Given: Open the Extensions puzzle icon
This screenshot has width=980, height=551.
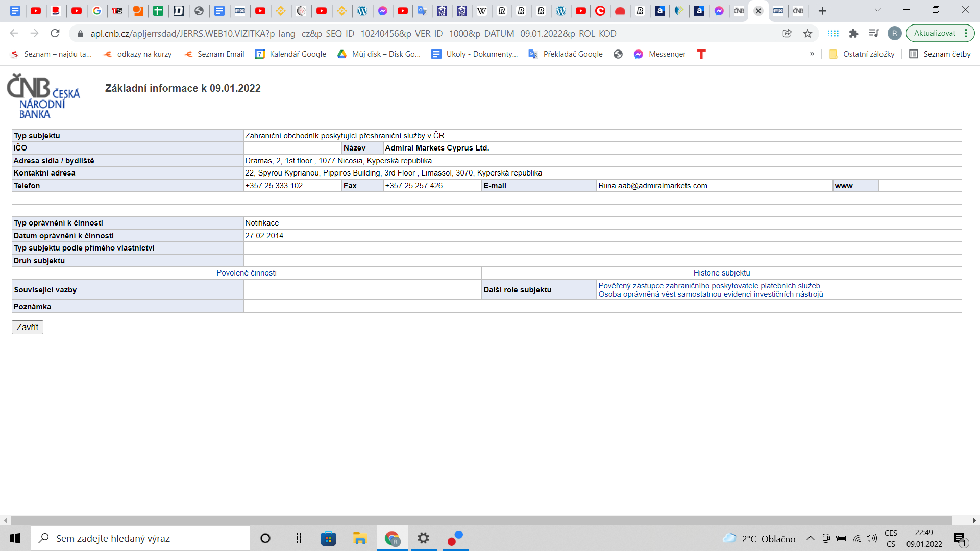Looking at the screenshot, I should [x=853, y=33].
